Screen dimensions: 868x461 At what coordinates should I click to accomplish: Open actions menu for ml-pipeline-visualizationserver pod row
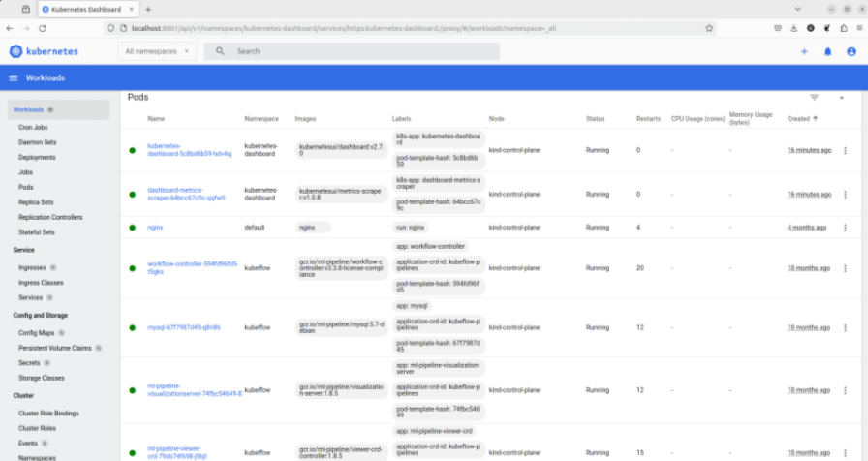click(x=846, y=390)
